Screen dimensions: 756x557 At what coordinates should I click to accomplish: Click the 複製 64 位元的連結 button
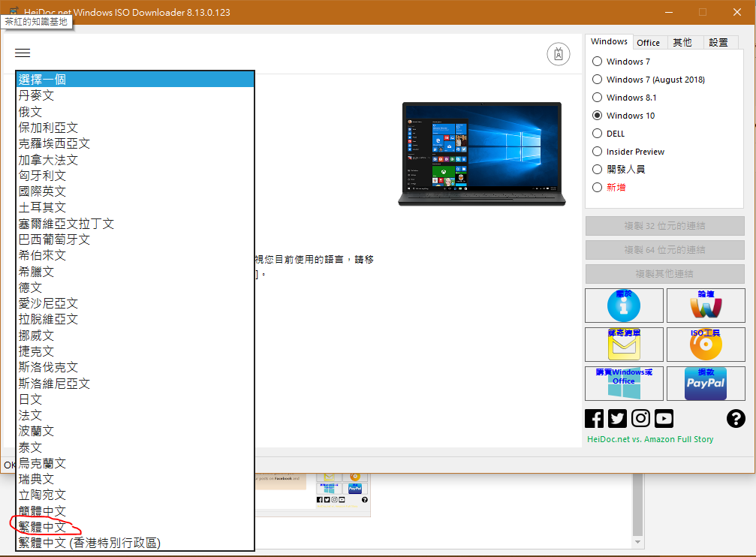click(665, 250)
